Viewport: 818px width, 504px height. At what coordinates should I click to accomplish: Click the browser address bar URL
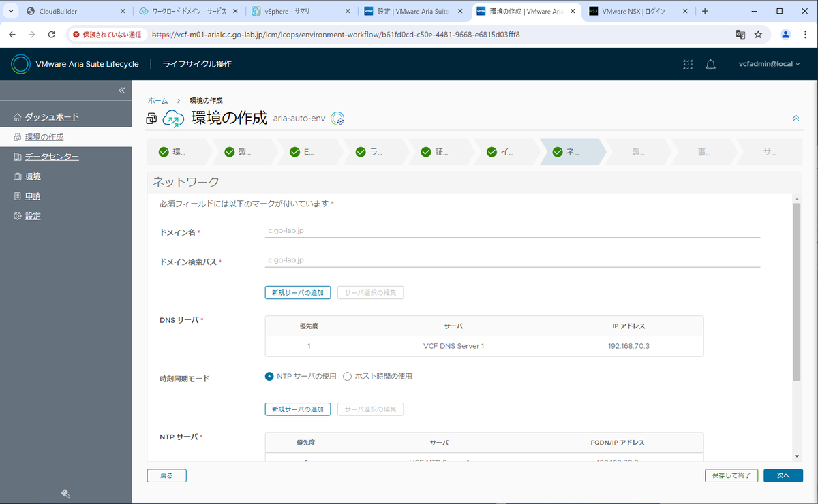click(335, 34)
